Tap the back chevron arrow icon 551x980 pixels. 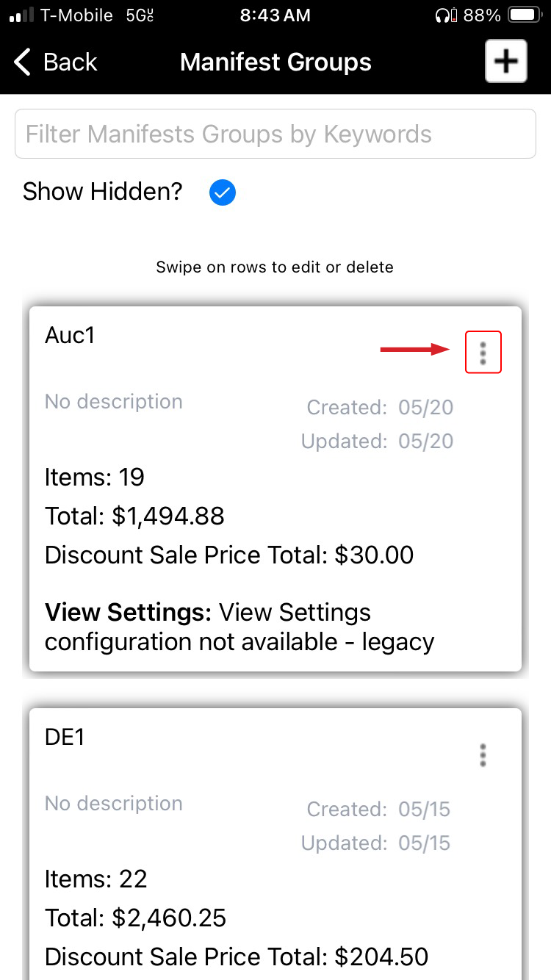tap(23, 62)
